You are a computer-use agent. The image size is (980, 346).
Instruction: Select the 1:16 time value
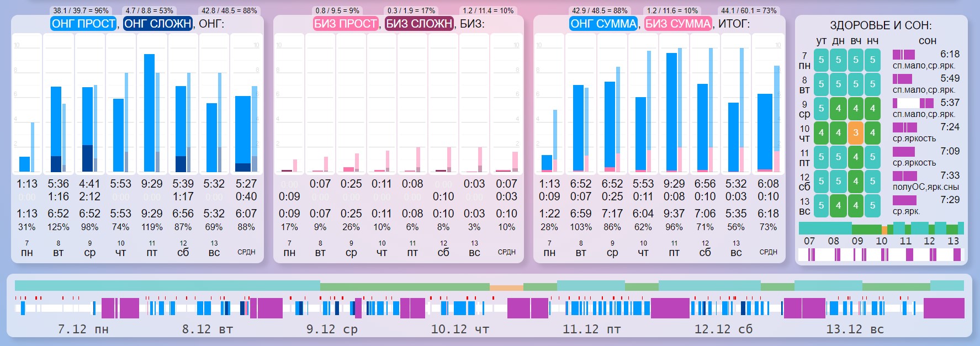point(58,196)
